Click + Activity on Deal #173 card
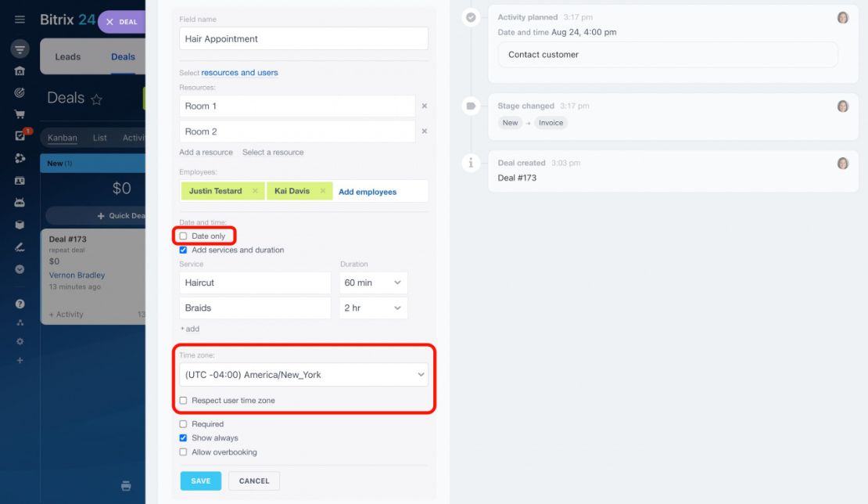868x504 pixels. 66,315
